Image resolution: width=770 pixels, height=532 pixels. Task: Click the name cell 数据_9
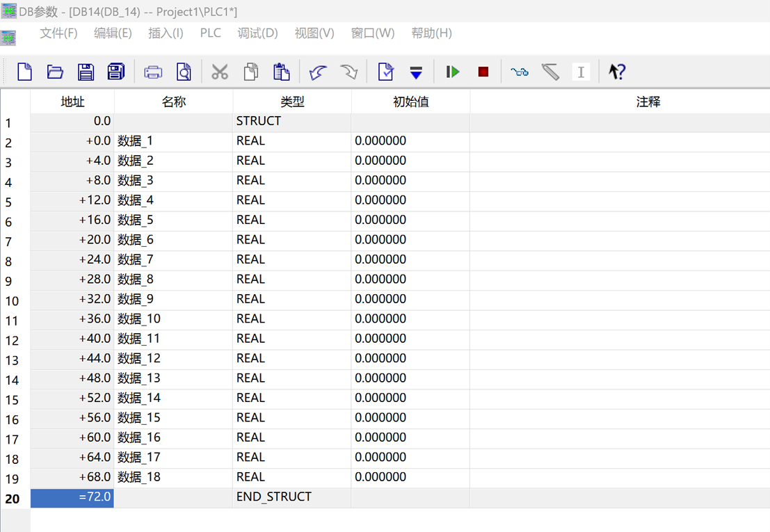click(173, 299)
